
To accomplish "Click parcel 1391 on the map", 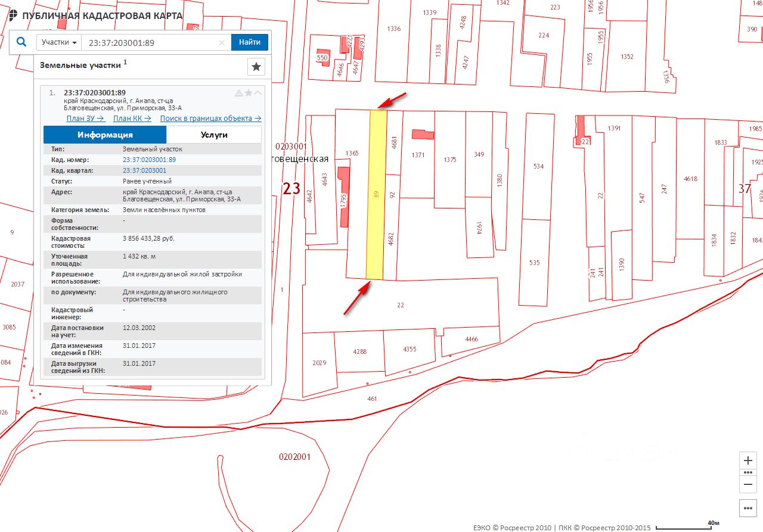I will click(x=614, y=128).
